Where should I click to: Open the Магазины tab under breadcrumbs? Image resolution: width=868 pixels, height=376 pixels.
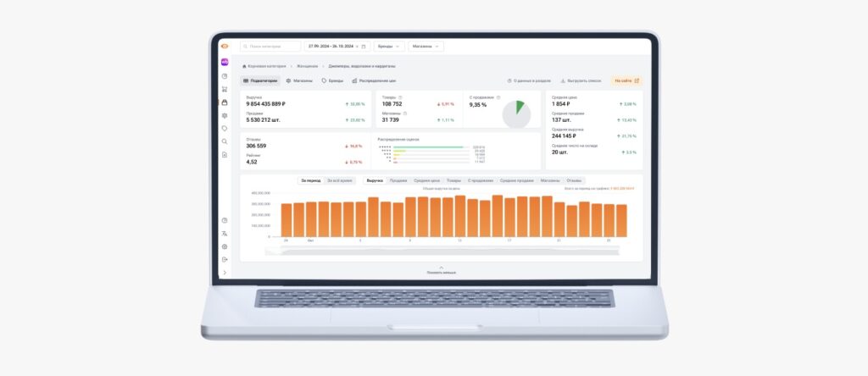(x=299, y=80)
